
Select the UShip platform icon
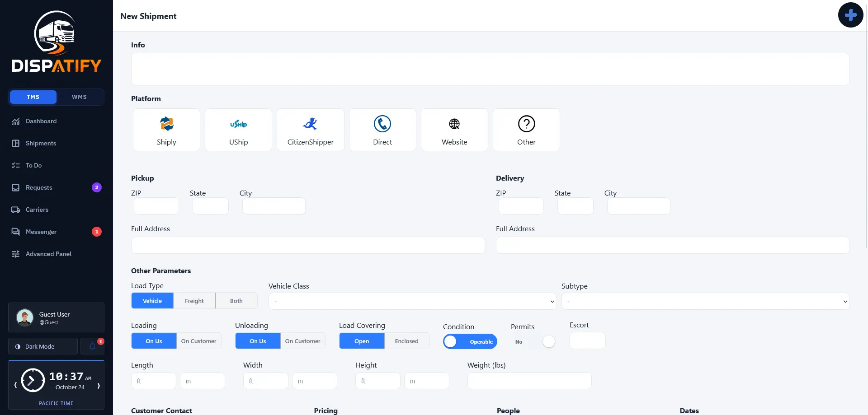[238, 130]
